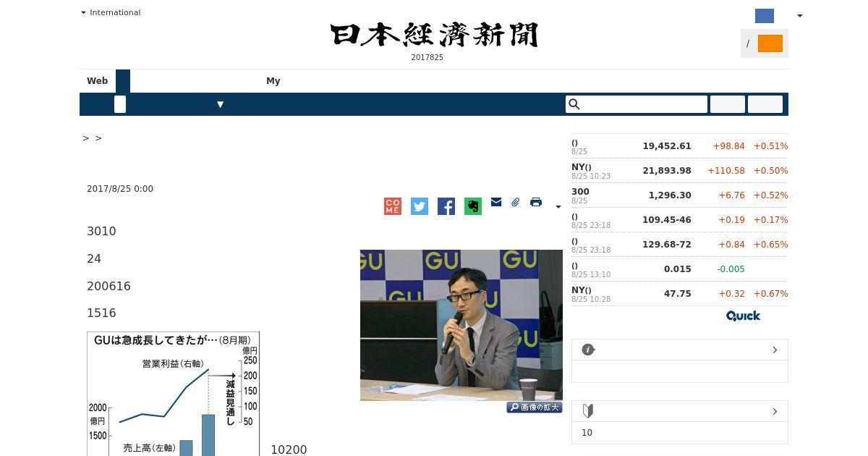
Task: Expand the top-right account dropdown arrow
Action: click(x=799, y=16)
